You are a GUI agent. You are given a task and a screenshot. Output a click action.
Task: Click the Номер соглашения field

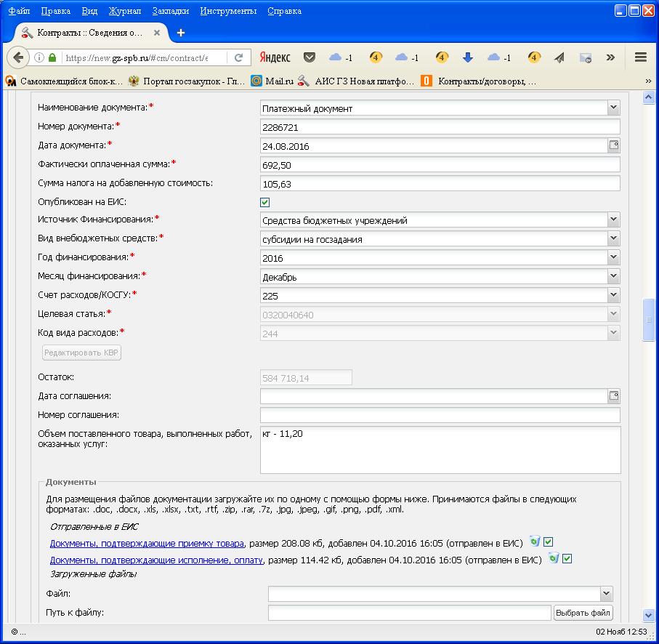click(440, 415)
